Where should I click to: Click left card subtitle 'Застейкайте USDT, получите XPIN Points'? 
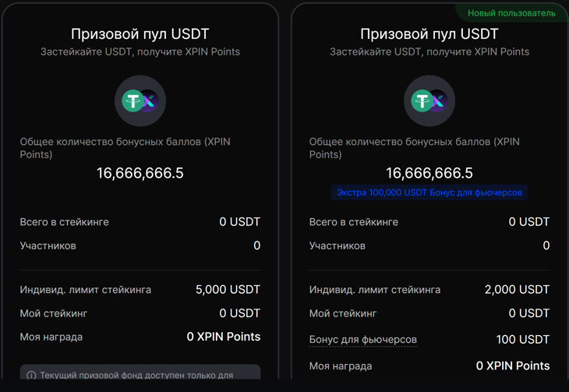140,52
